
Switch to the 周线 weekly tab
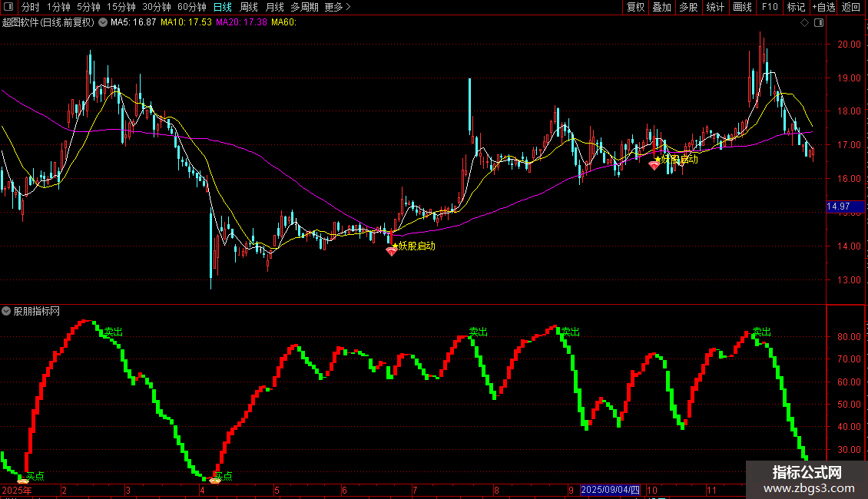[x=249, y=7]
